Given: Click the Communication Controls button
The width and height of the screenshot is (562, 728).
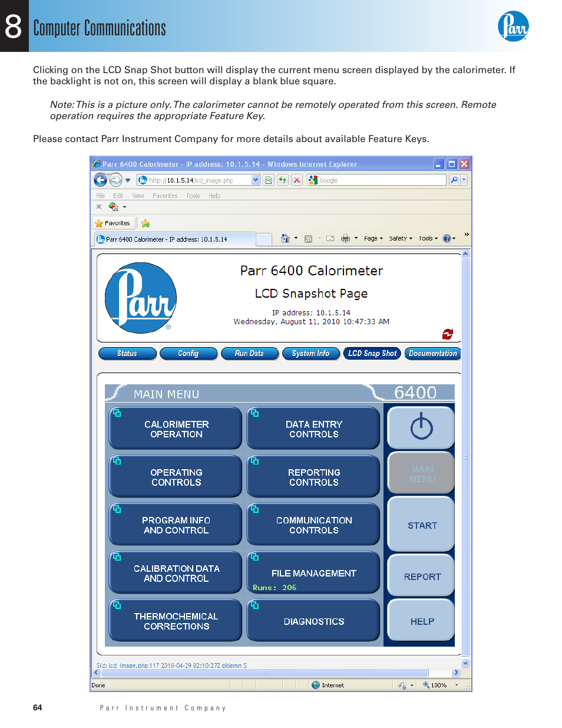Looking at the screenshot, I should [313, 525].
